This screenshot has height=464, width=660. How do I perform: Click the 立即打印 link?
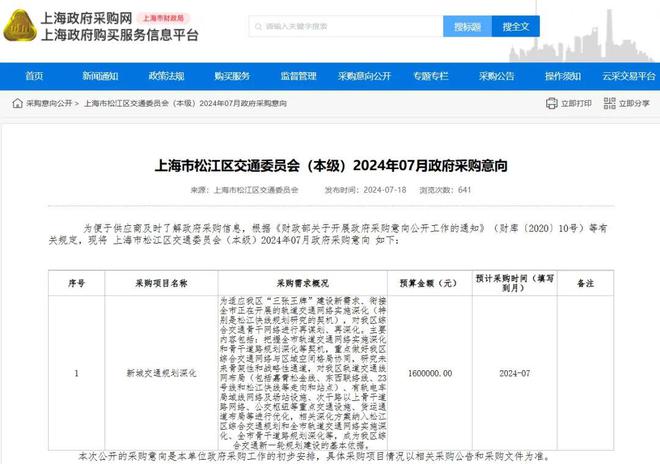tap(576, 103)
